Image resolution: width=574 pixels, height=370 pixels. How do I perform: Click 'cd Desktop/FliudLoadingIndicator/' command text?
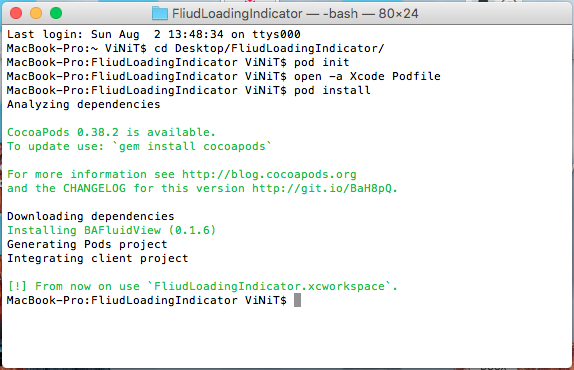[x=269, y=48]
